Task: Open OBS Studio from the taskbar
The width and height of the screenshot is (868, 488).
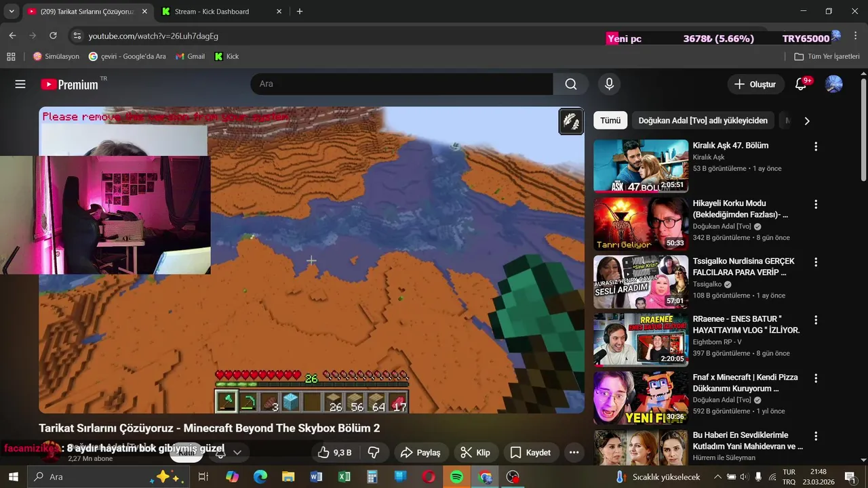Action: pos(513,477)
